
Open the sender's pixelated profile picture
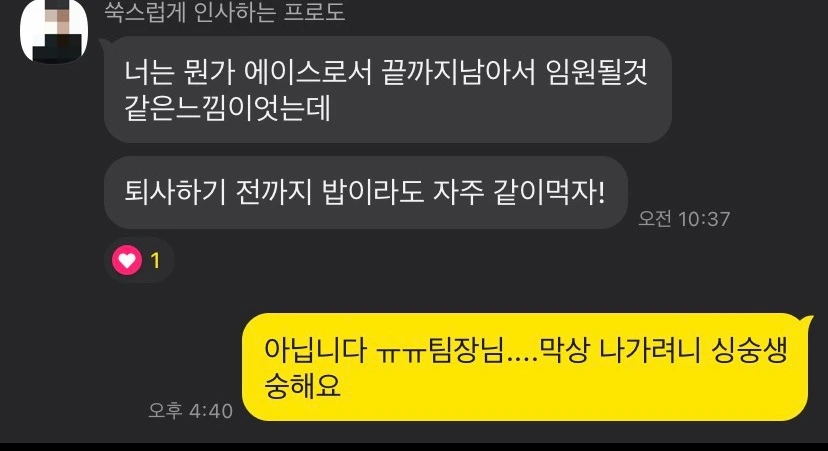point(54,31)
